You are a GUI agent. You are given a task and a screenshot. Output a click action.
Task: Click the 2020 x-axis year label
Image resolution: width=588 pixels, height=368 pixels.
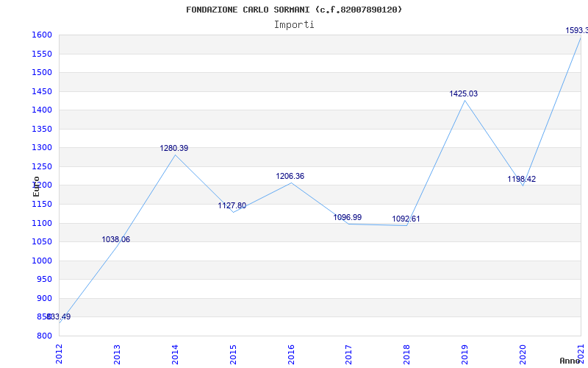[523, 354]
